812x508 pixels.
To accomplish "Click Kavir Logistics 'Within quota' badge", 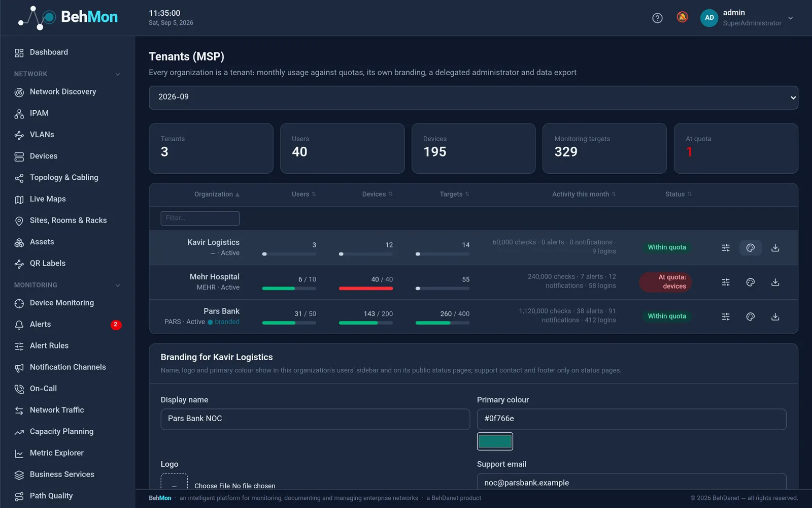I will pyautogui.click(x=667, y=247).
